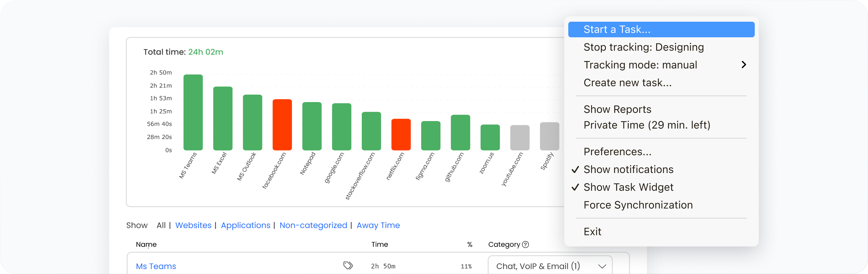868x274 pixels.
Task: Click the Category help question mark icon
Action: (x=526, y=244)
